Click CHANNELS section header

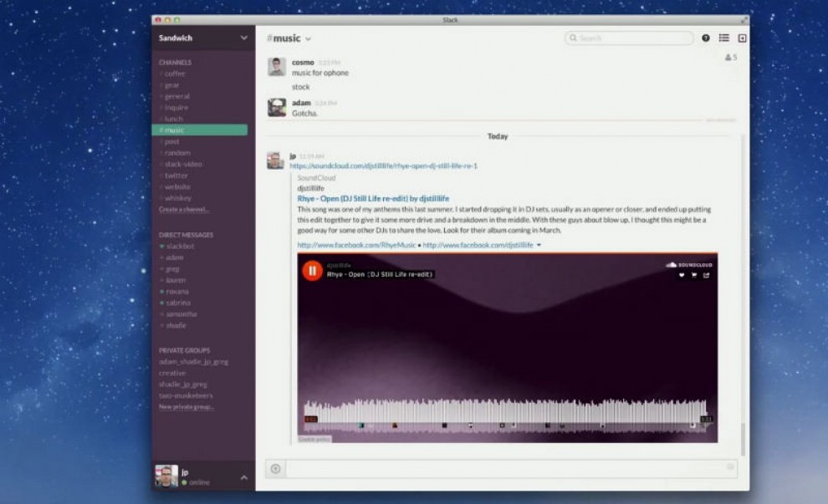point(176,63)
